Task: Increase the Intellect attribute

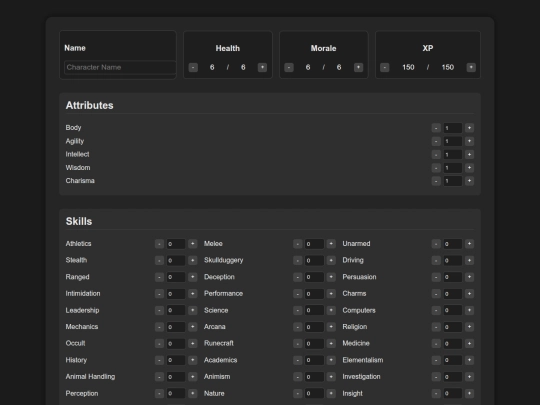Action: click(x=469, y=154)
